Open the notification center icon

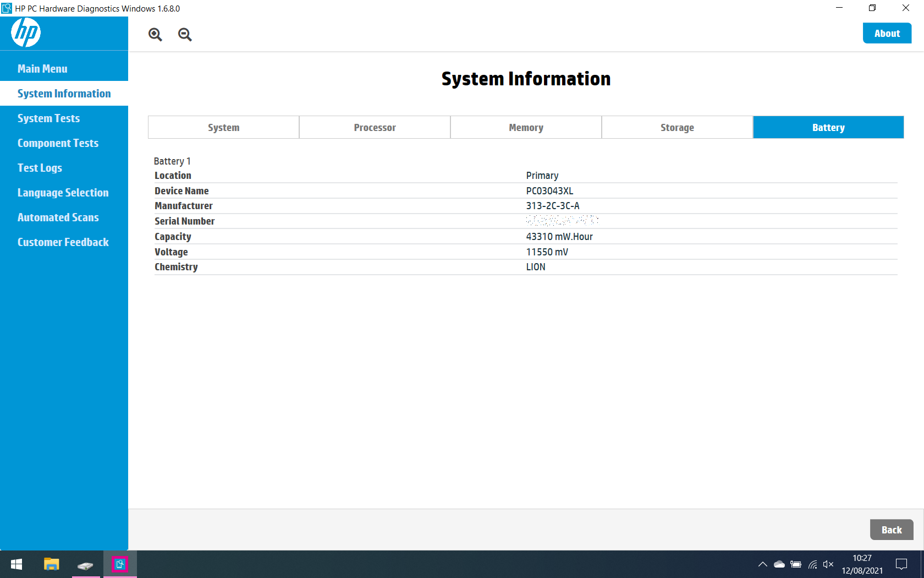901,564
